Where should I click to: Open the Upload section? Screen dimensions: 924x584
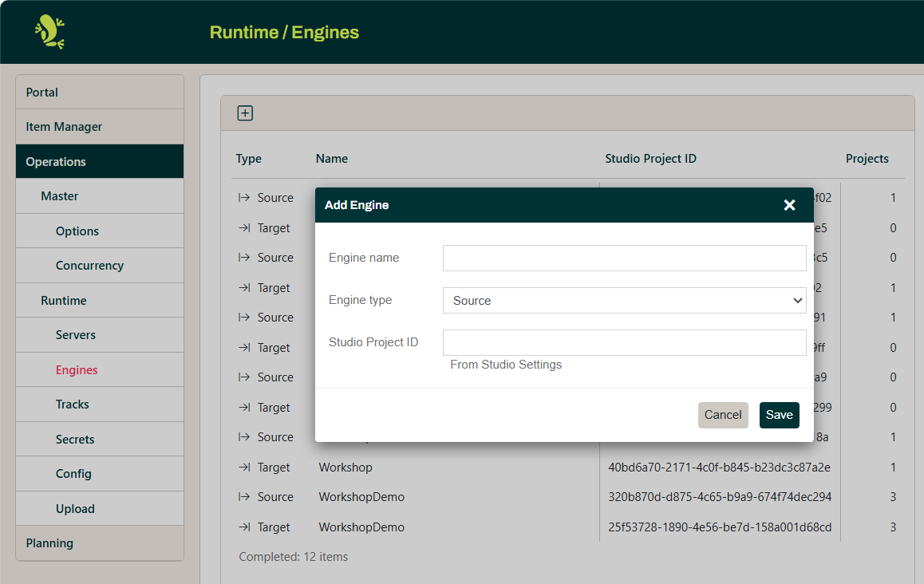click(74, 508)
